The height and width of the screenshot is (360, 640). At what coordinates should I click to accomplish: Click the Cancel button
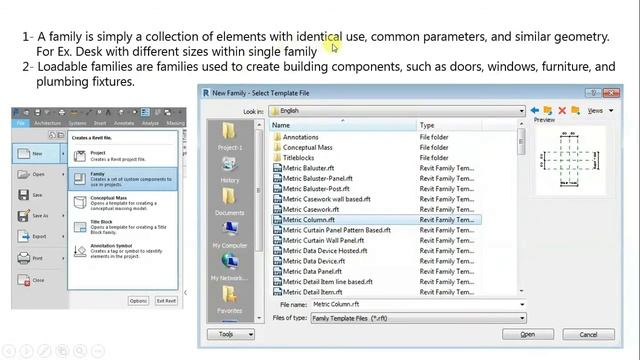click(588, 334)
